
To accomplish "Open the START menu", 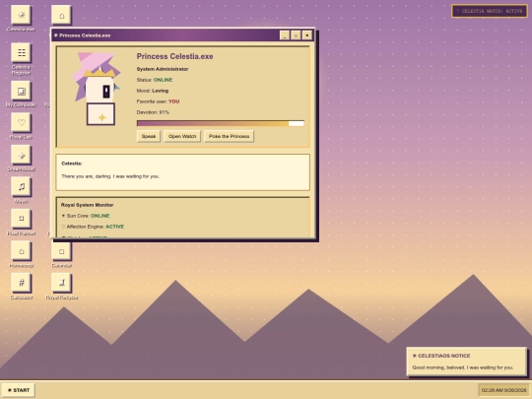I will pyautogui.click(x=19, y=390).
